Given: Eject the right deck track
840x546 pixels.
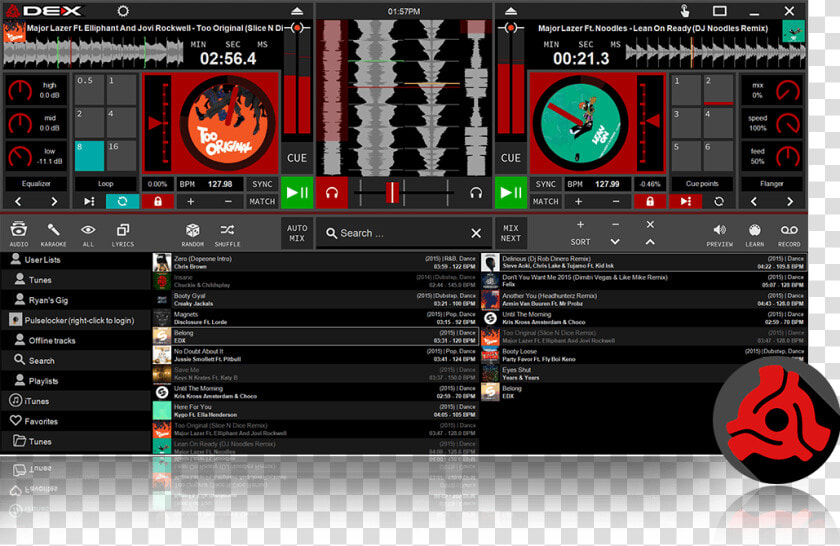Looking at the screenshot, I should (511, 11).
